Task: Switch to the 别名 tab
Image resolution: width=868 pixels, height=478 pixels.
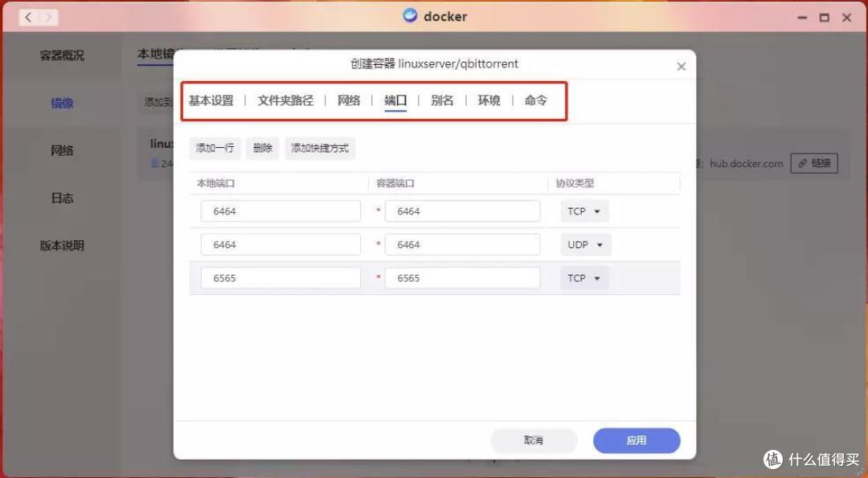Action: [442, 100]
